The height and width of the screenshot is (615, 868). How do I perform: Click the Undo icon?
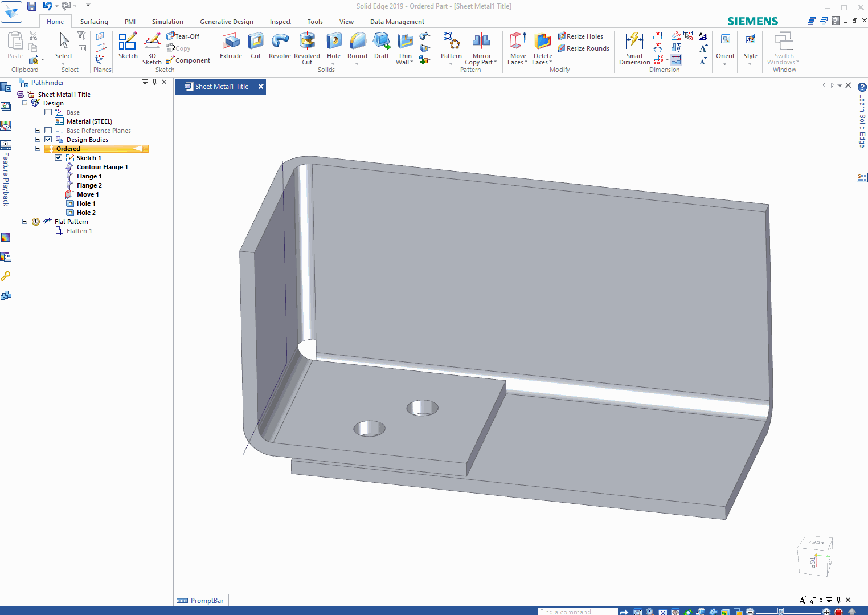(x=47, y=6)
